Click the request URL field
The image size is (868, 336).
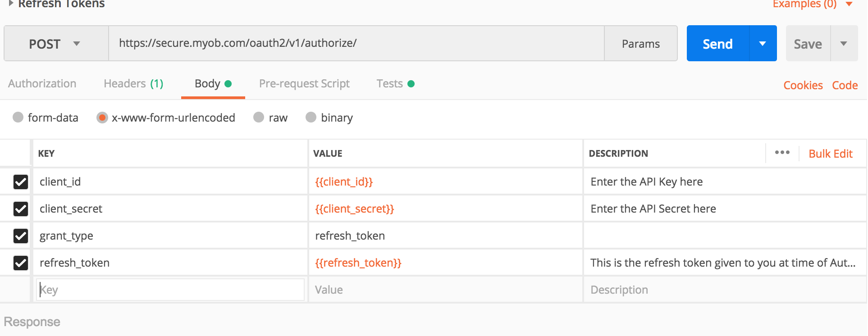356,43
